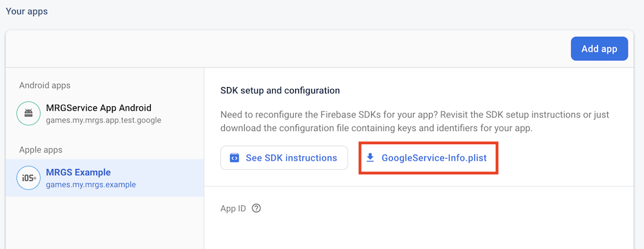Click the SDK setup and configuration heading
Viewport: 644px width, 249px height.
pos(280,90)
